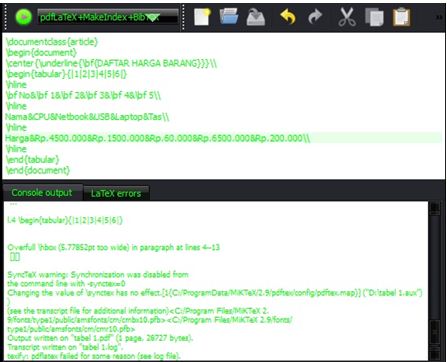Click the \begin{tabular}{|1|2|3|4|5|6|} line in the editor
Image resolution: width=447 pixels, height=362 pixels.
pos(66,74)
